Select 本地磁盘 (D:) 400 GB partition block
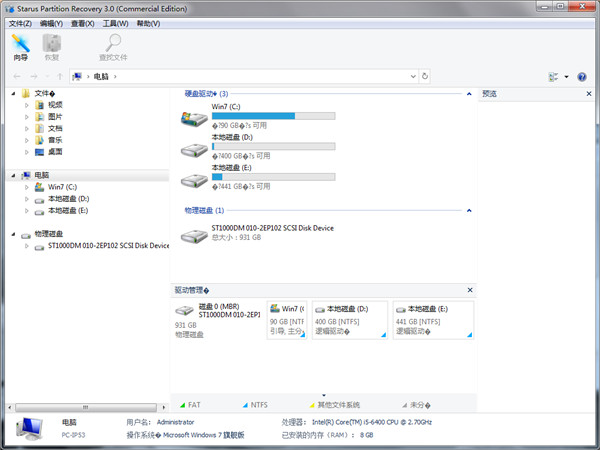The height and width of the screenshot is (450, 600). click(350, 320)
